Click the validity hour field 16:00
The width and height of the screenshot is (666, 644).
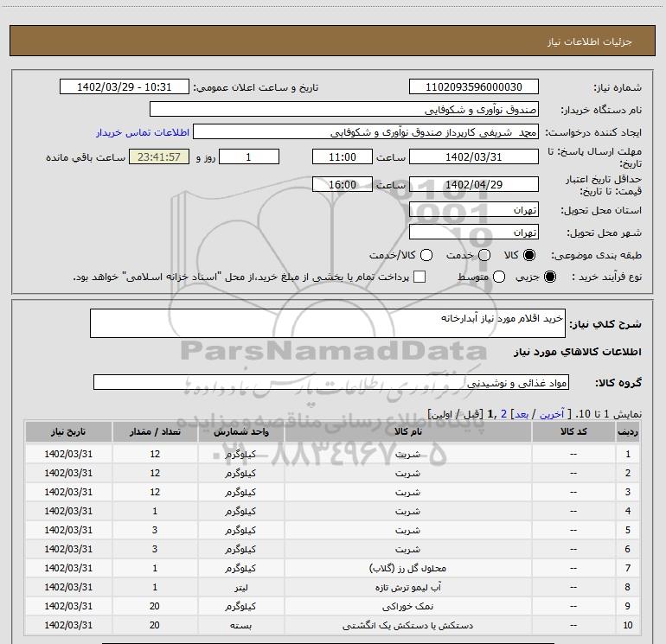coord(343,185)
